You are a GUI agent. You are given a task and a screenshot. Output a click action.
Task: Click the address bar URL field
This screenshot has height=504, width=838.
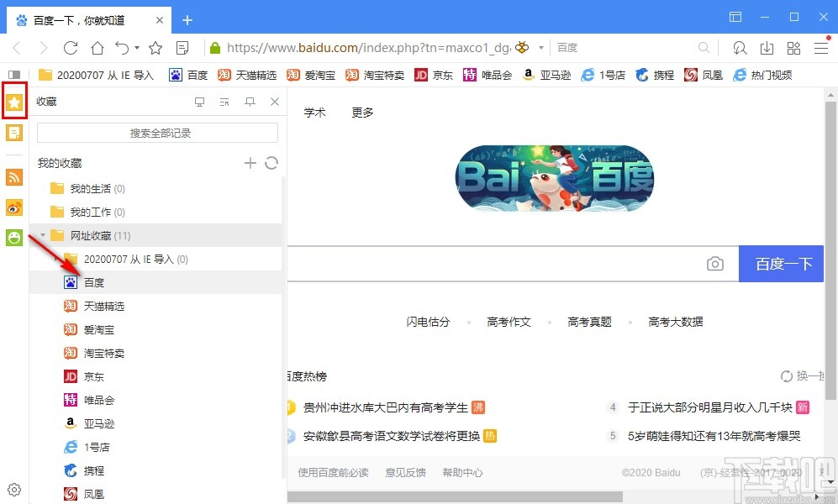[x=369, y=48]
